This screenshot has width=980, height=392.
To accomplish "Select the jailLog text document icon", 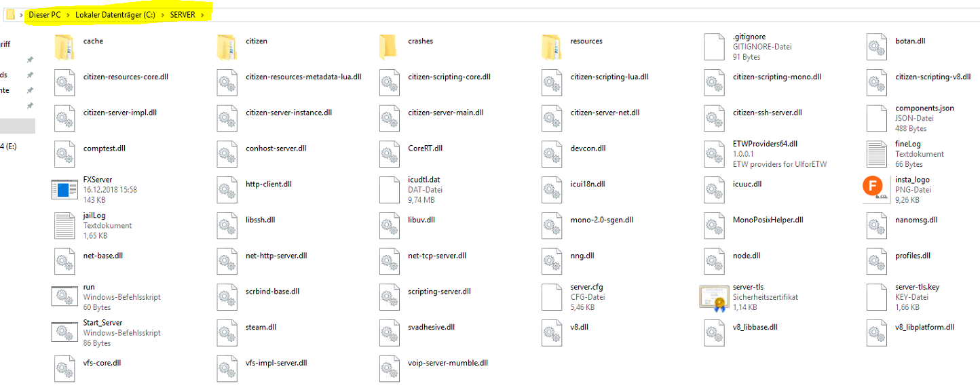I will click(x=64, y=226).
